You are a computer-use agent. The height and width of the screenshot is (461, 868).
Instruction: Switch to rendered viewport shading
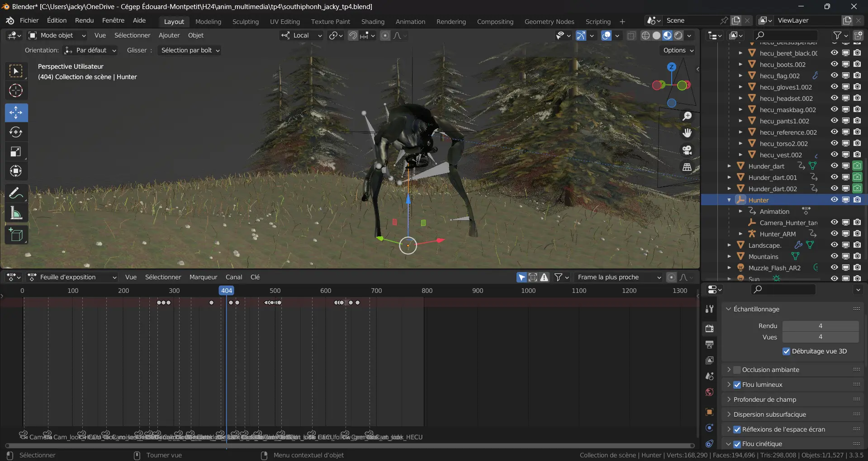(x=678, y=35)
